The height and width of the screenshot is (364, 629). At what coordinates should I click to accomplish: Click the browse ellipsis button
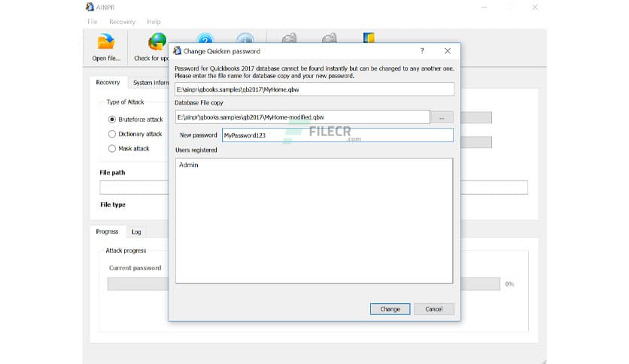pyautogui.click(x=442, y=117)
